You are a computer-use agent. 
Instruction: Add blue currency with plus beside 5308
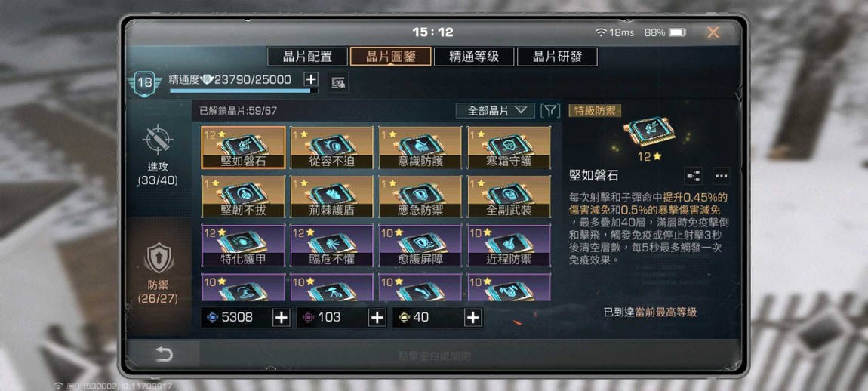coord(282,317)
